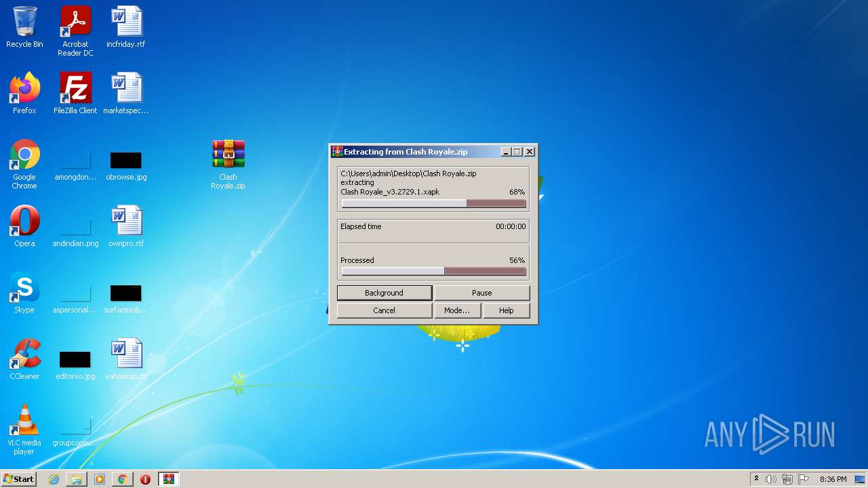Image resolution: width=868 pixels, height=488 pixels.
Task: Click the Elapsed time label
Action: [x=361, y=226]
